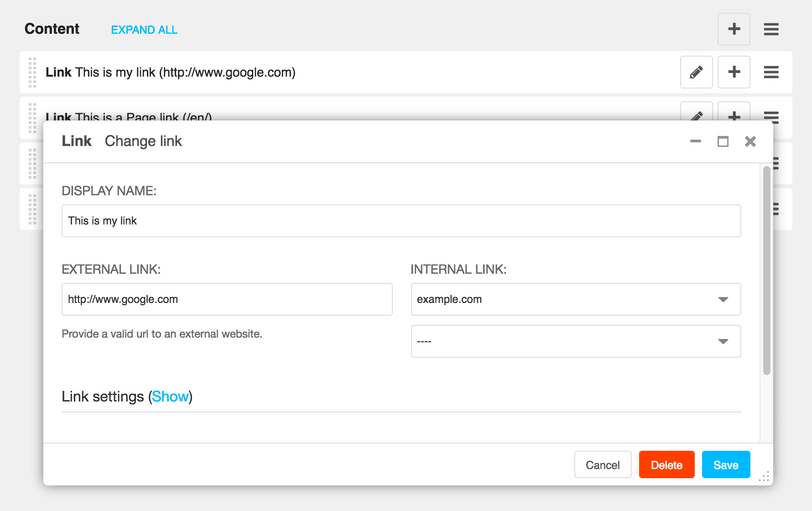Click EXPAND ALL link
This screenshot has height=511, width=812.
click(144, 30)
